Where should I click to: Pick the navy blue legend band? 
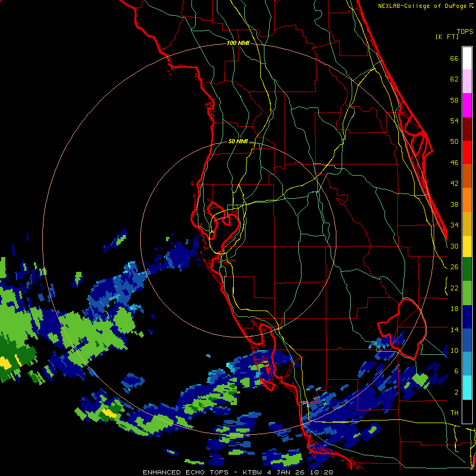[467, 317]
